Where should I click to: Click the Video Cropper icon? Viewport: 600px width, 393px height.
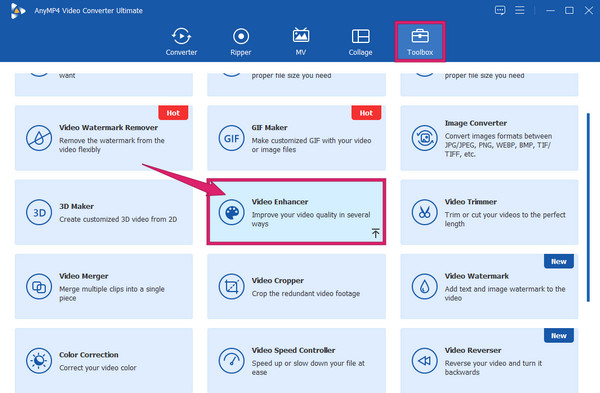click(x=232, y=287)
